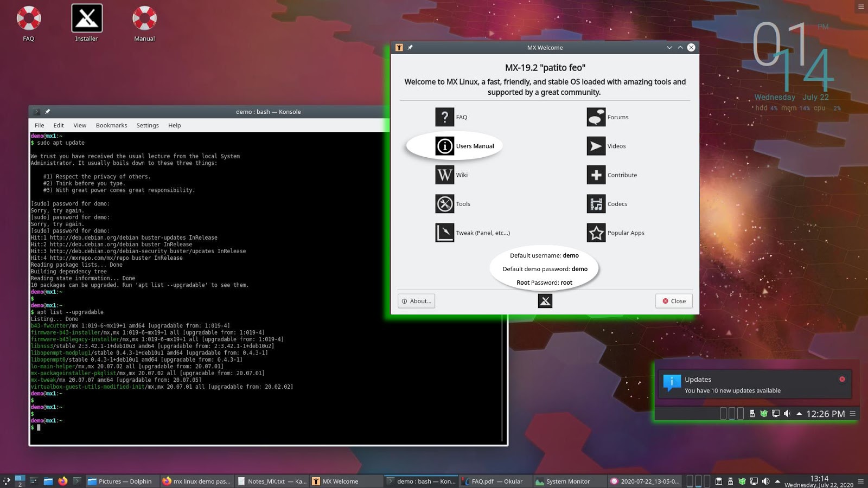Open Contribute in MX Welcome
Screen dimensions: 868x488
(x=612, y=175)
